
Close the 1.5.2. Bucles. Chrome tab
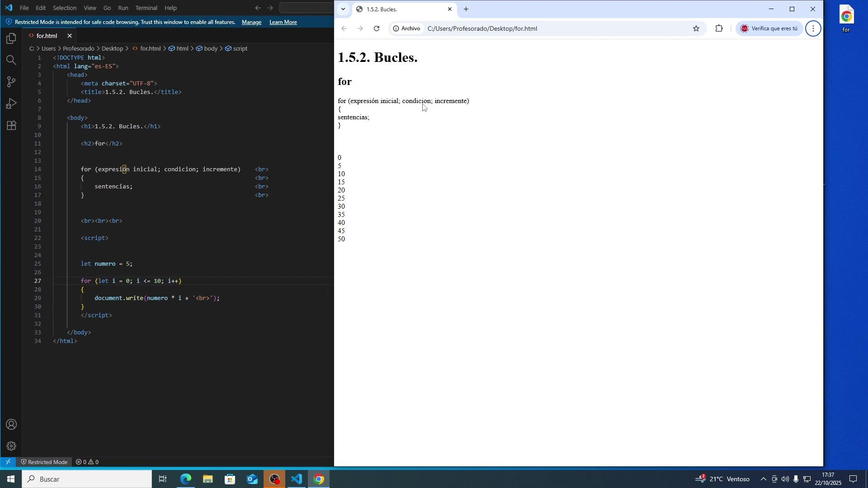[x=449, y=9]
